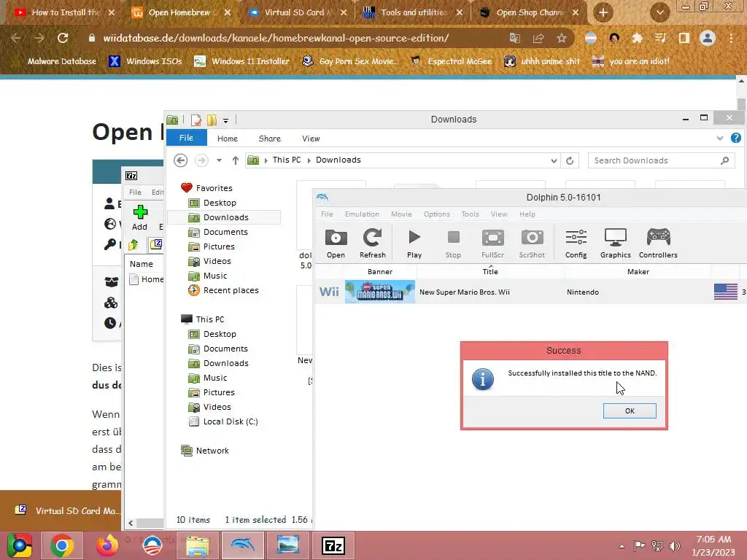747x560 pixels.
Task: Click Explorer's Back navigation arrow
Action: (x=181, y=160)
